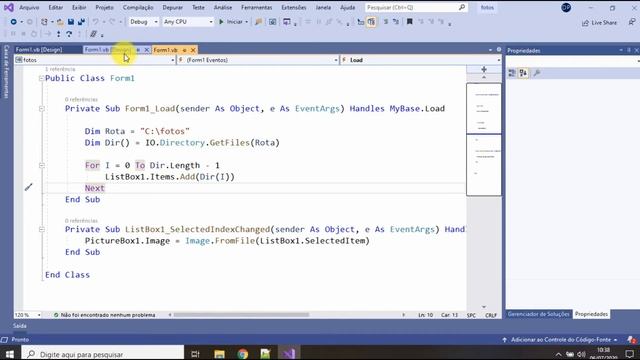Collapse the ListBox1_SelectedIndexChanged sub block
Screen dimensions: 640x360
pyautogui.click(x=41, y=229)
